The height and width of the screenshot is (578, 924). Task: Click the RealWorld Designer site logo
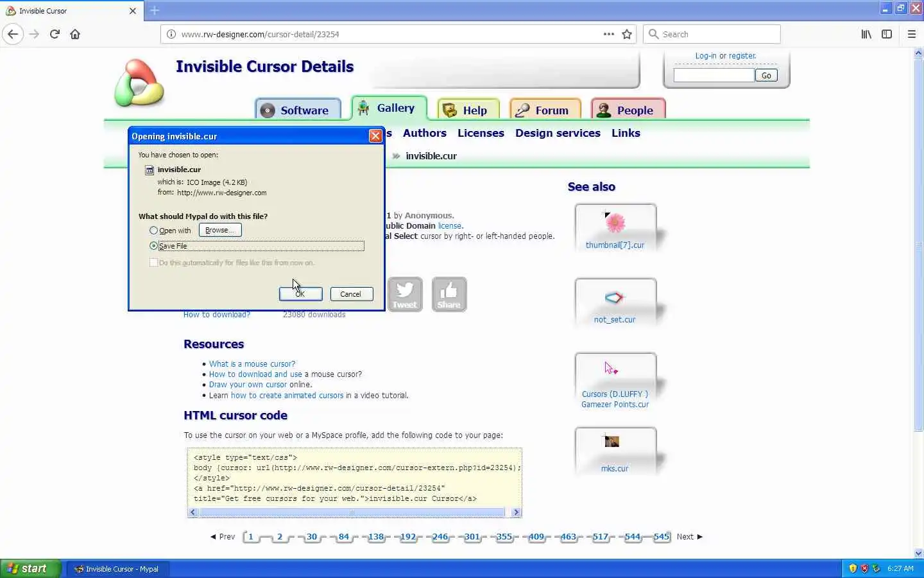(x=139, y=83)
